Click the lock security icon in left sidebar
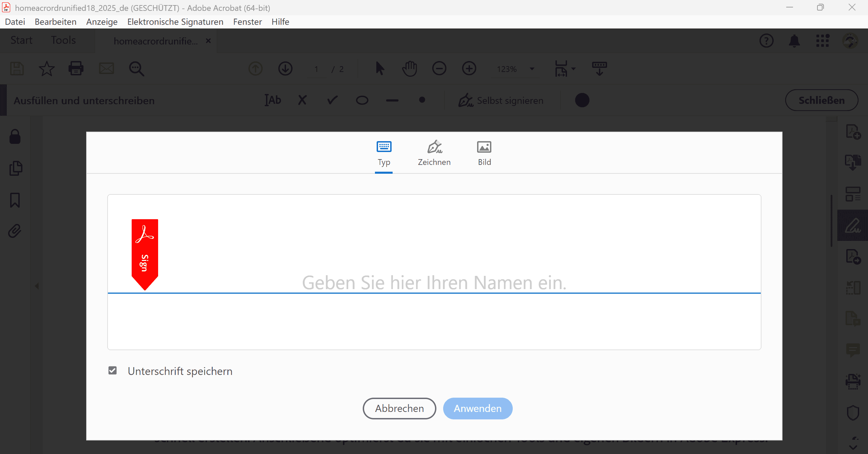 pyautogui.click(x=15, y=137)
